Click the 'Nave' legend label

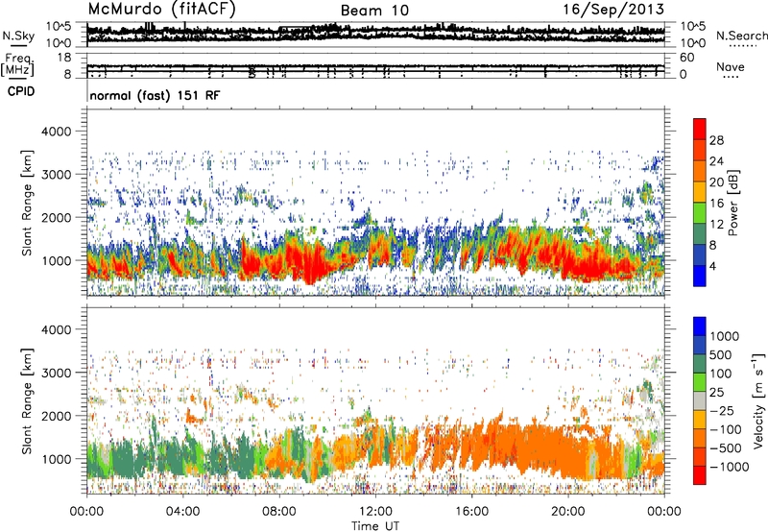tap(731, 66)
